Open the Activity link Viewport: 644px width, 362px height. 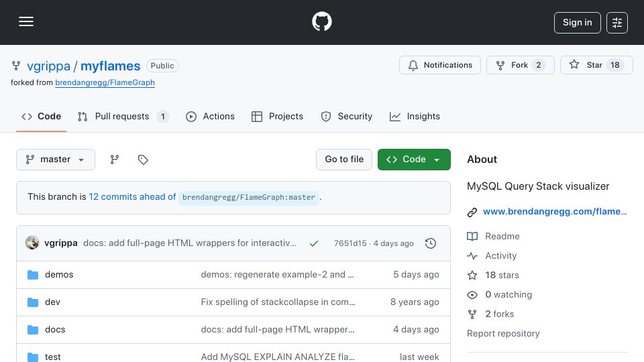point(500,255)
